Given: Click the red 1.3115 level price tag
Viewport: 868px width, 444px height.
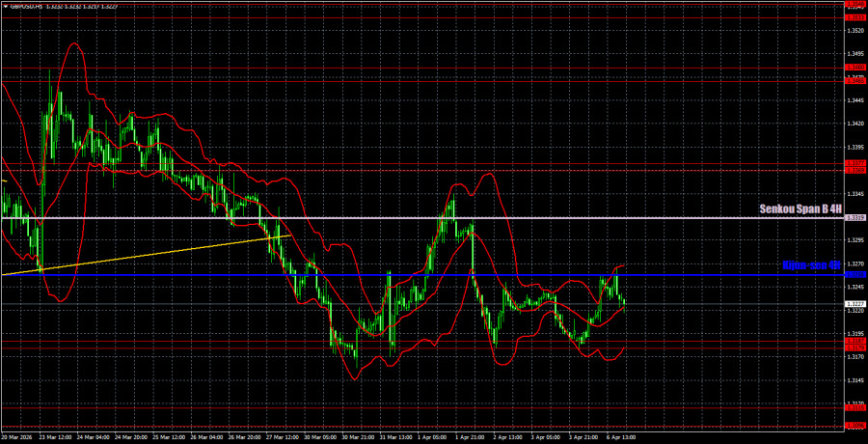Looking at the screenshot, I should click(855, 408).
